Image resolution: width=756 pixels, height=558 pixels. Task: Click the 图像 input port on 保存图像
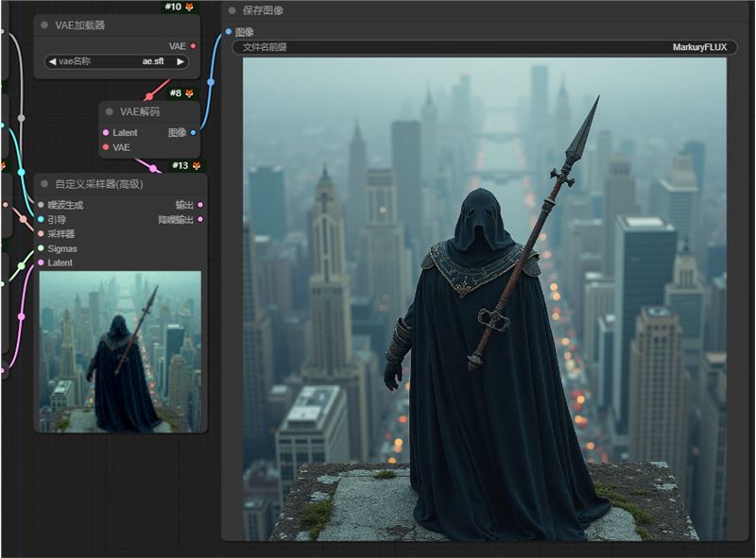pyautogui.click(x=229, y=31)
